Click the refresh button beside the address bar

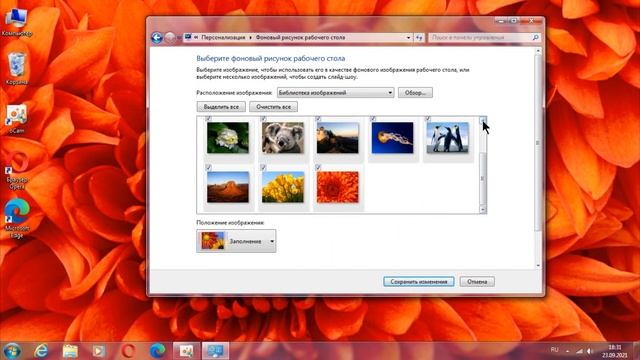coord(419,38)
